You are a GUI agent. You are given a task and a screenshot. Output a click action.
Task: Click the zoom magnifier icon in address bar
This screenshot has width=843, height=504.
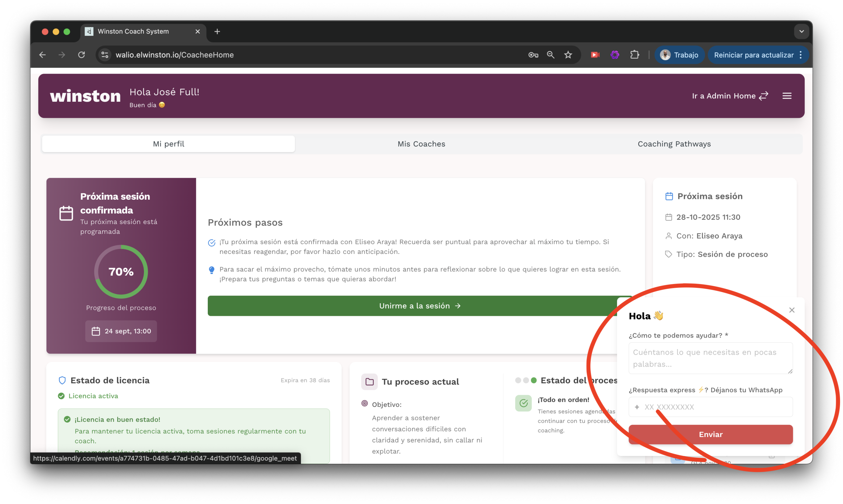(x=550, y=55)
